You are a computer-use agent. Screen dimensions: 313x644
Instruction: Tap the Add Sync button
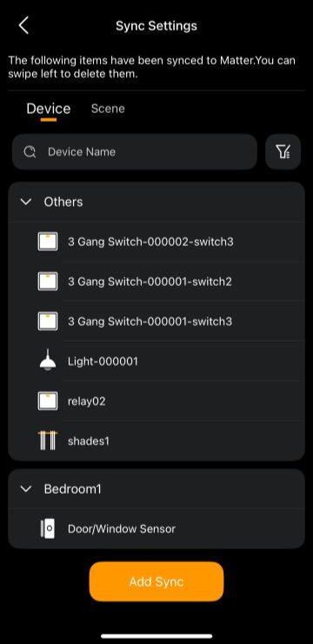click(x=156, y=581)
